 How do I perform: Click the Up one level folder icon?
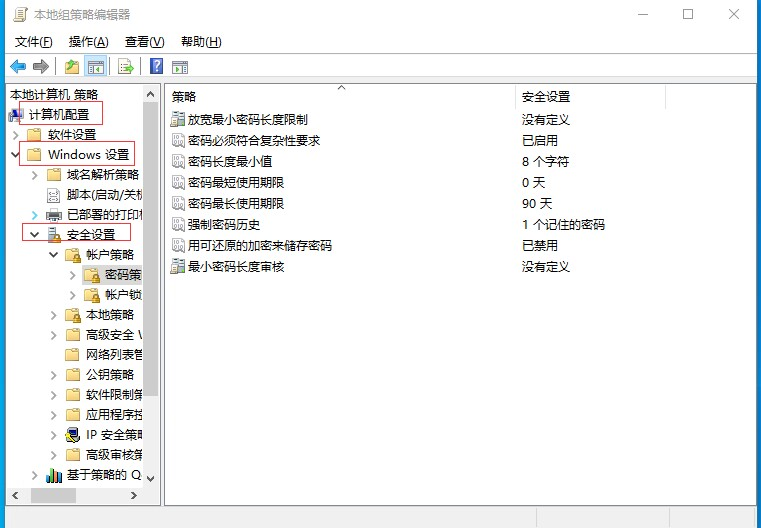click(72, 67)
